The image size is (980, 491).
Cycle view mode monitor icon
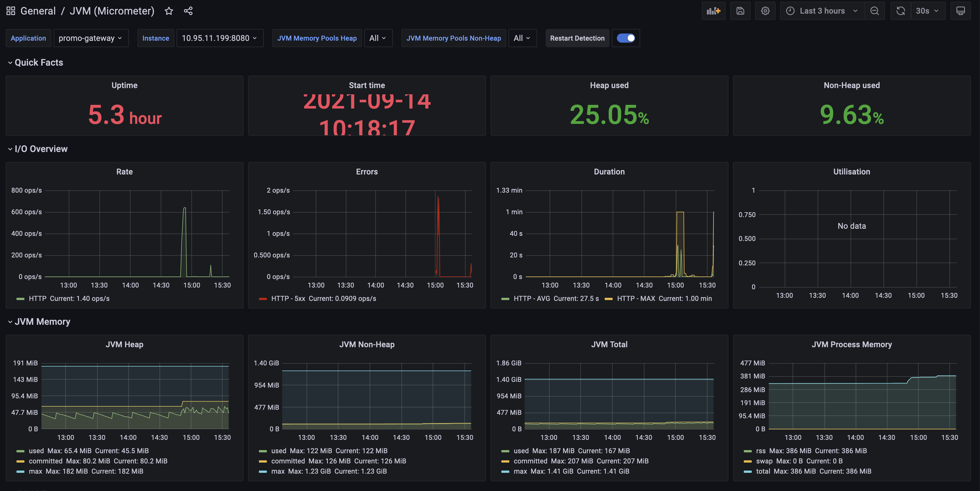[x=960, y=11]
